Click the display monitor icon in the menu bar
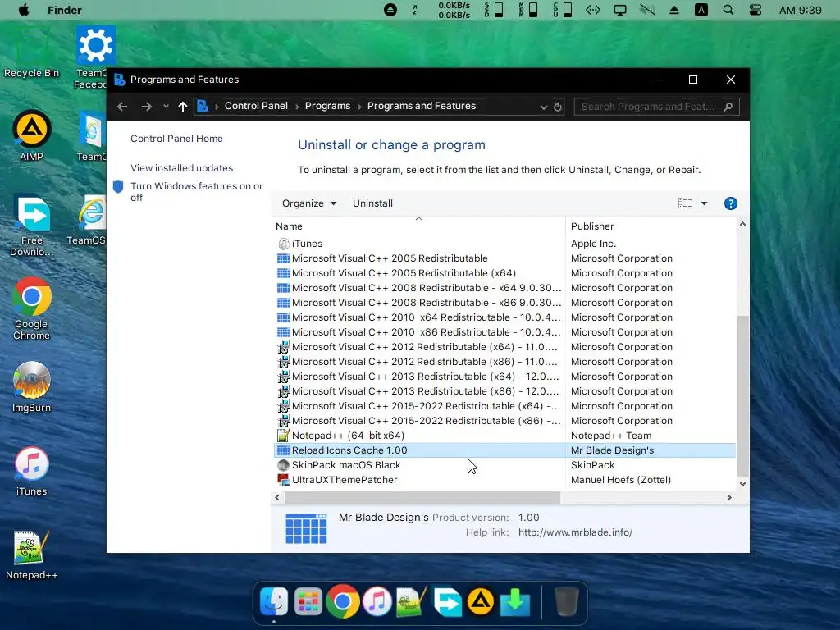Viewport: 840px width, 630px height. click(620, 10)
